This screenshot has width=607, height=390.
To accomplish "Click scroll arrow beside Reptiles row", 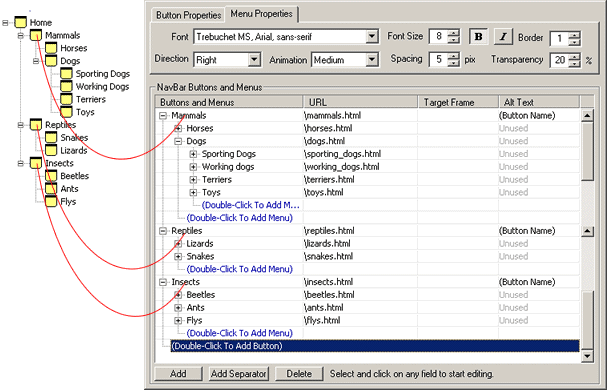I will pyautogui.click(x=587, y=231).
